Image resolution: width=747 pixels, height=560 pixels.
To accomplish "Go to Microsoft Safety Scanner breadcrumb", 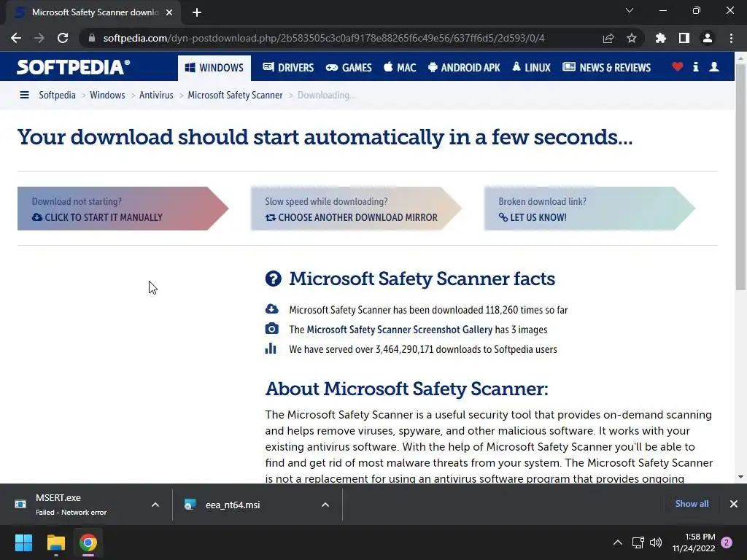I will point(235,96).
